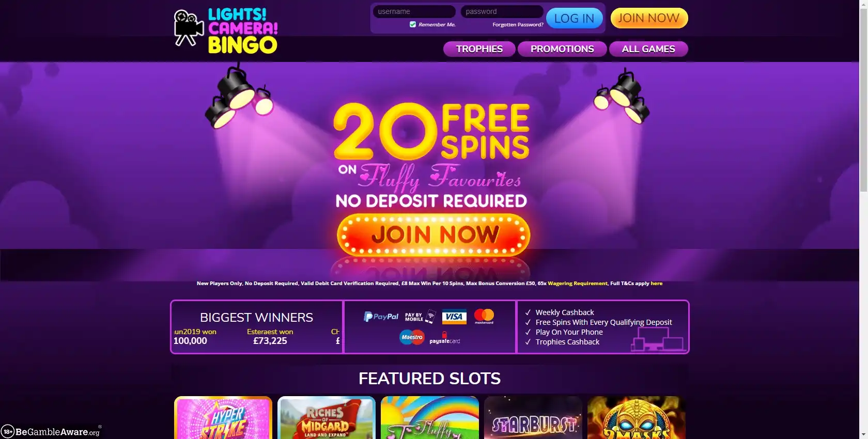Click the yellow Join Now header button
Viewport: 868px width, 439px height.
click(649, 18)
